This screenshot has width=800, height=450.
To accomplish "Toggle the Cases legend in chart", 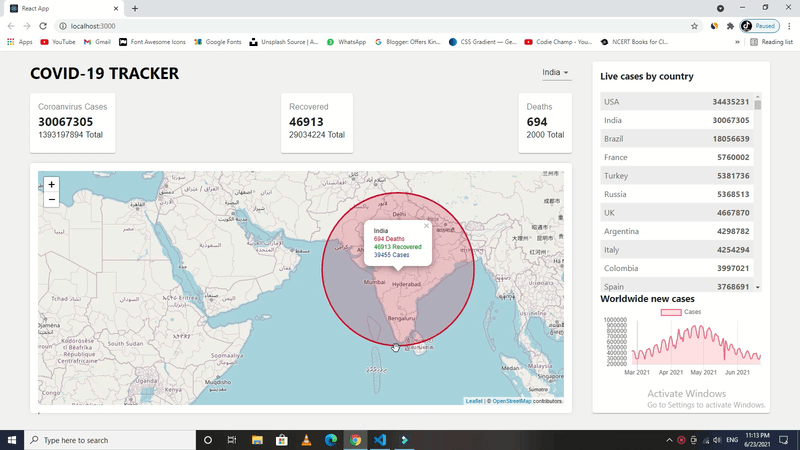I will (680, 313).
